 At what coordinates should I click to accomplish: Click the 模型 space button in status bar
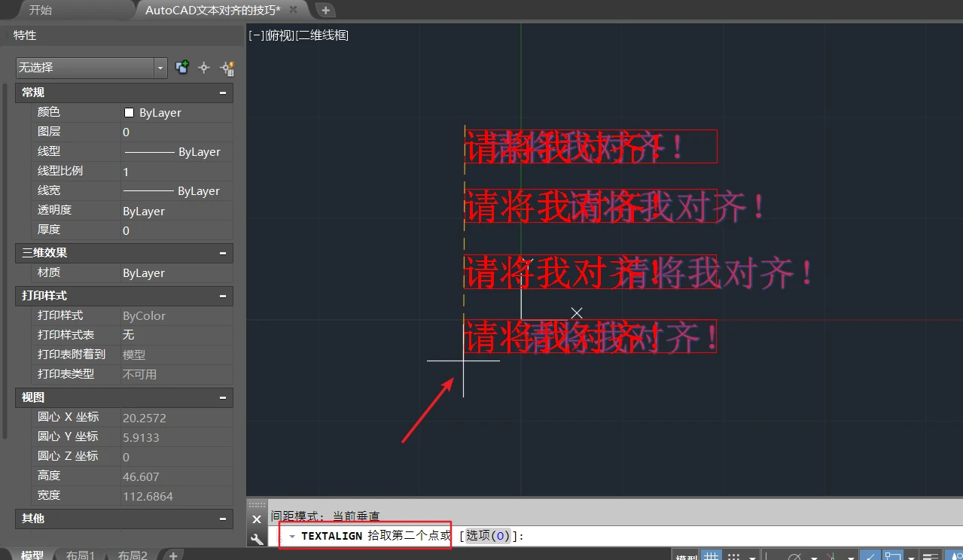tap(687, 555)
